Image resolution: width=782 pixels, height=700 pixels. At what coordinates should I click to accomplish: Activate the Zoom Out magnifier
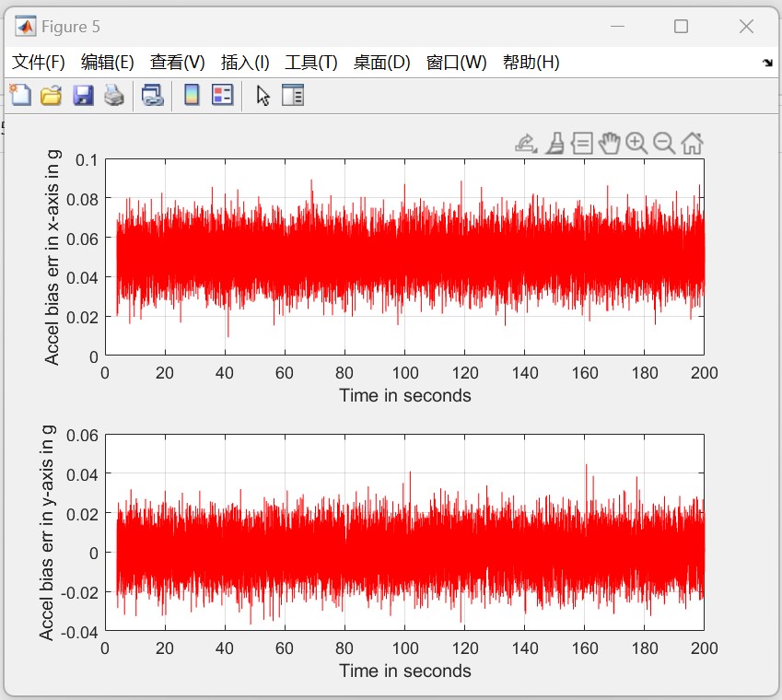(x=664, y=144)
